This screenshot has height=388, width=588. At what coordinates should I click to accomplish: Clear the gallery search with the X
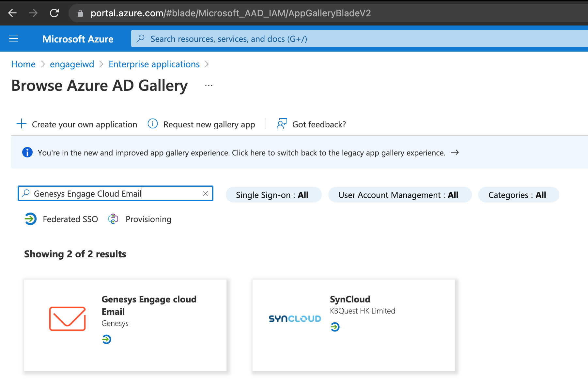click(x=206, y=193)
